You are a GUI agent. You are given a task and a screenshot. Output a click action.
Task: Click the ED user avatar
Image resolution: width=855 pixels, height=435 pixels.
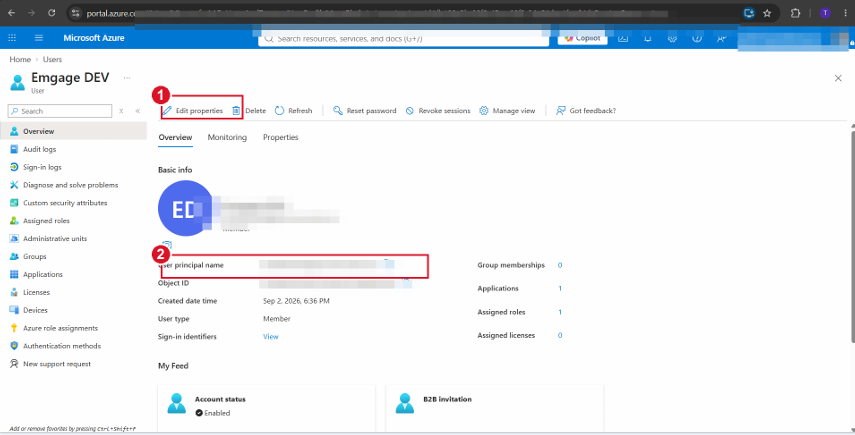pyautogui.click(x=185, y=208)
